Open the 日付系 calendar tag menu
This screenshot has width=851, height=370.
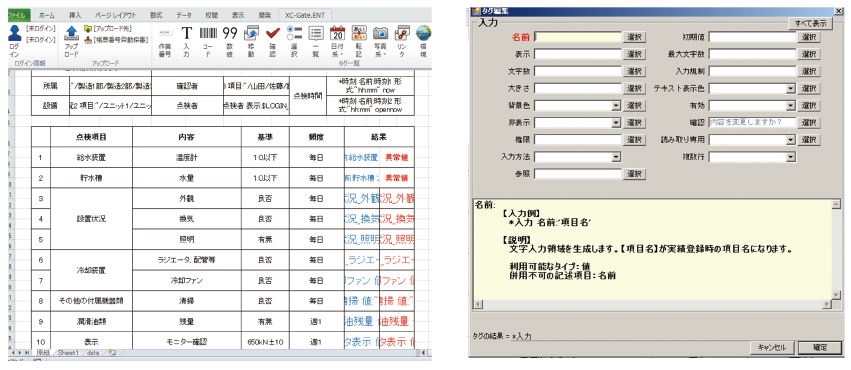click(x=338, y=34)
